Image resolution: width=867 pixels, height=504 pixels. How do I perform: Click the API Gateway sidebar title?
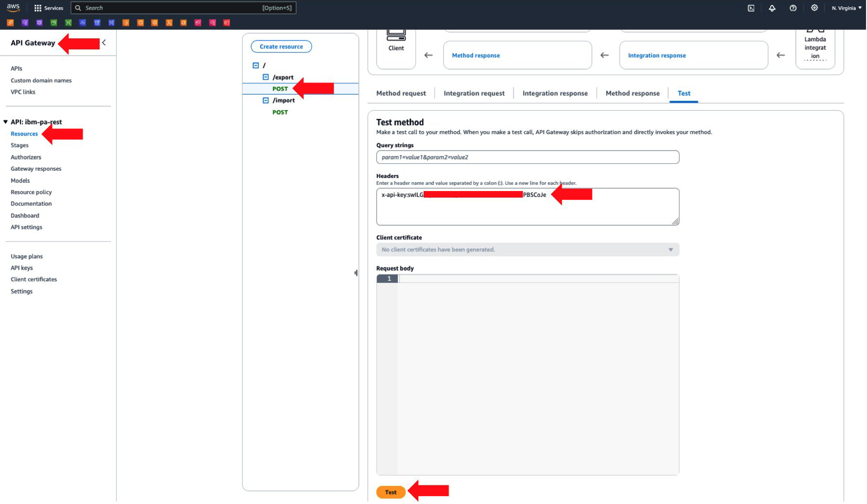pyautogui.click(x=33, y=43)
